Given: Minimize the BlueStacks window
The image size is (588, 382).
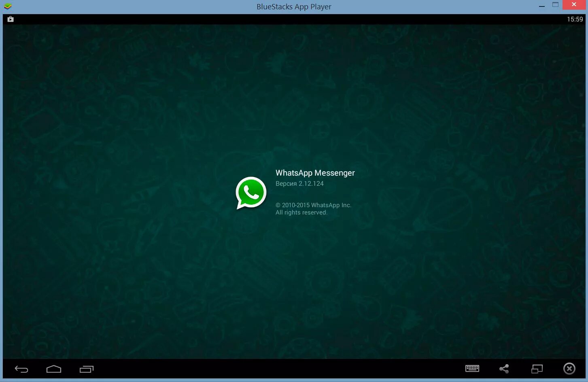Looking at the screenshot, I should [542, 5].
